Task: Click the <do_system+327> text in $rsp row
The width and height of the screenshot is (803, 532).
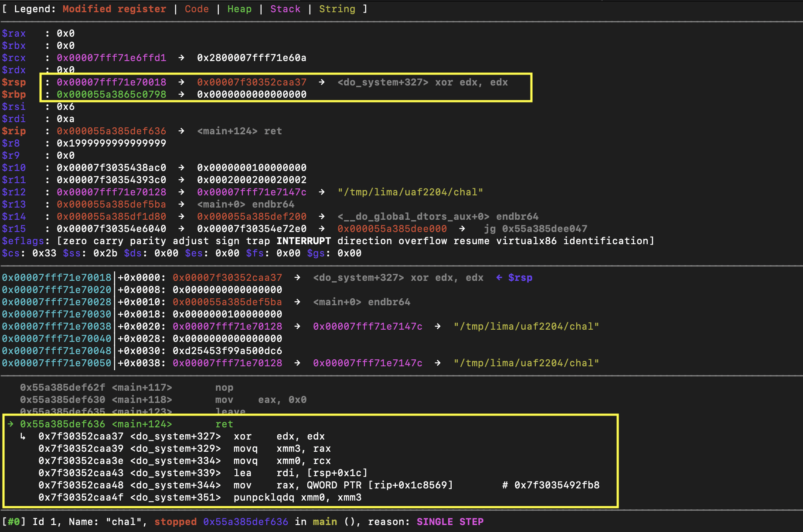Action: pyautogui.click(x=383, y=82)
